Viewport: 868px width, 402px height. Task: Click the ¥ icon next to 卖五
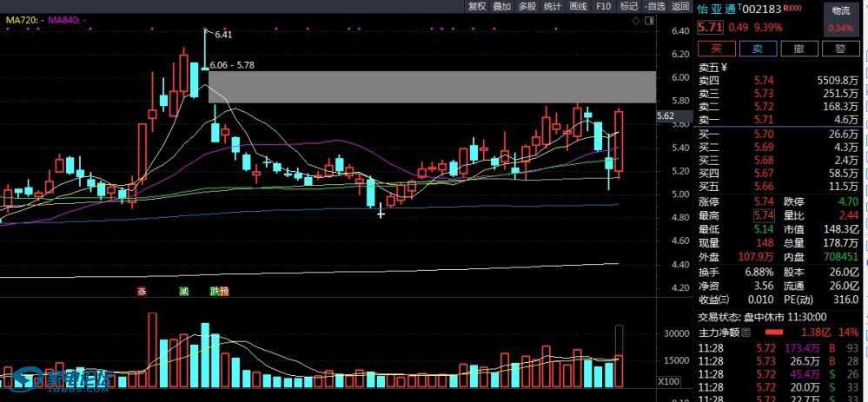[724, 68]
